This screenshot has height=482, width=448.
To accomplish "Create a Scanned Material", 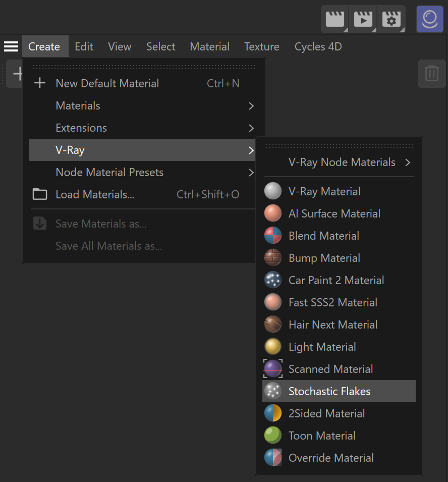I will click(339, 368).
